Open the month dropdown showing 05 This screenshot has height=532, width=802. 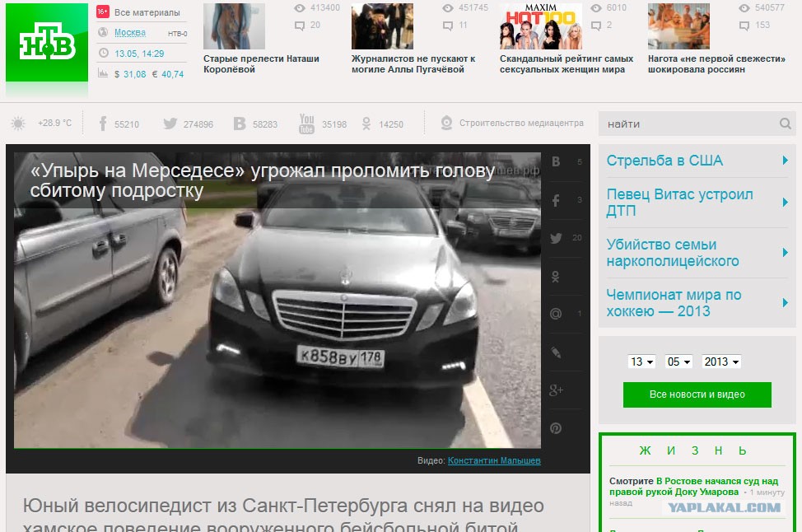tap(678, 362)
